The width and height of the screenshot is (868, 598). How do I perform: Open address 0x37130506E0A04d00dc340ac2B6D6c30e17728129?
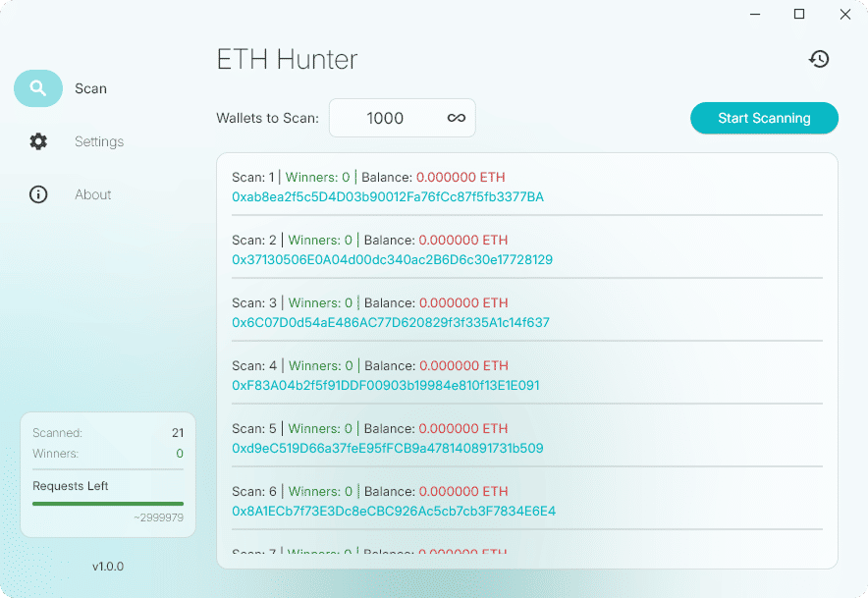(x=392, y=259)
